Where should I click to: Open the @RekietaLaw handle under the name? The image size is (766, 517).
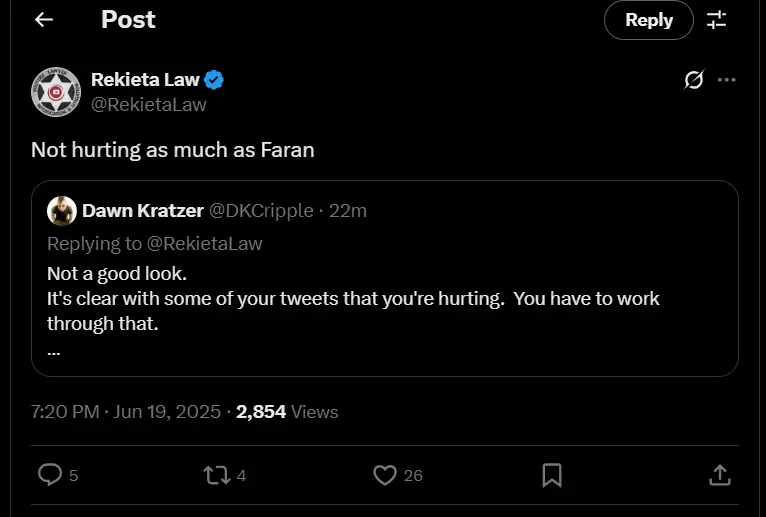click(x=149, y=105)
